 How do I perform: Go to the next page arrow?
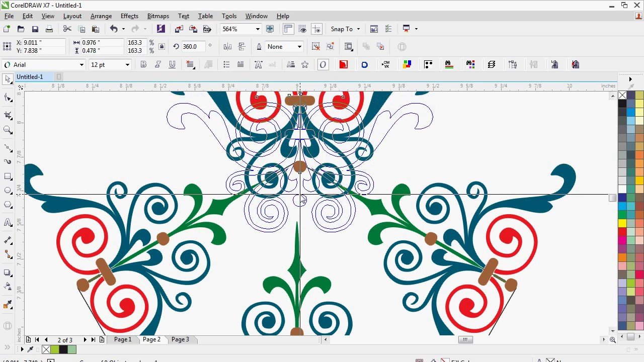pyautogui.click(x=85, y=340)
